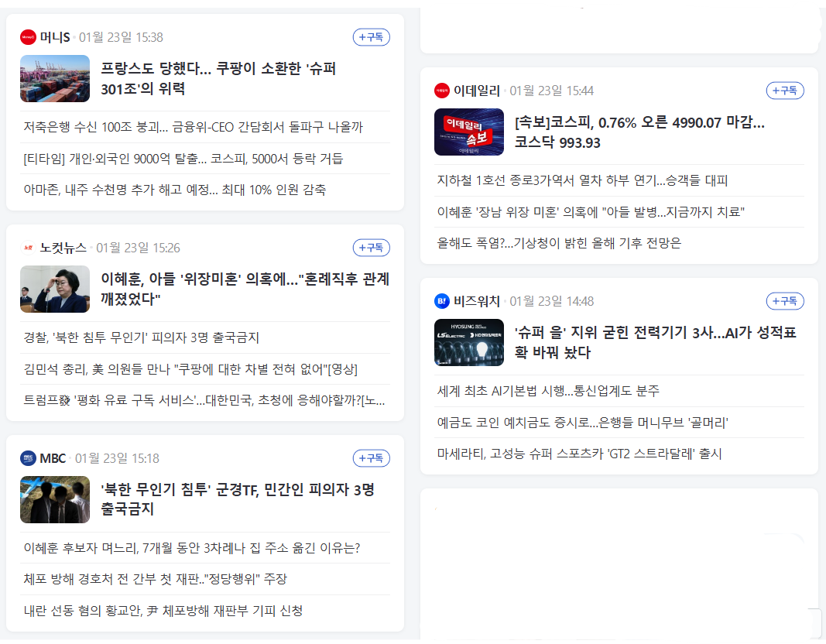Viewport: 826px width, 644px height.
Task: Open 이혜훈 photo thumbnail in 노컷뉴스 card
Action: (55, 289)
